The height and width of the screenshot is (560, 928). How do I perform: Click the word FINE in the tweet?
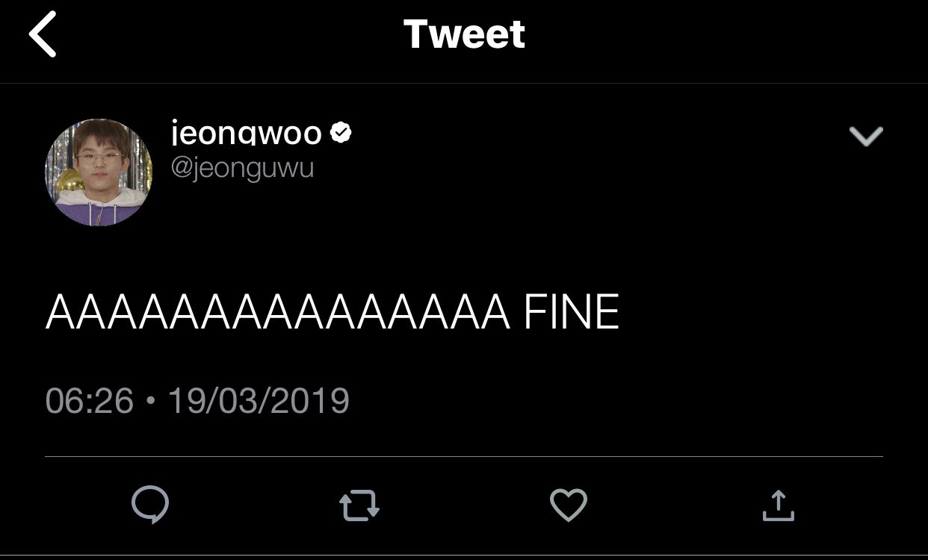point(572,312)
